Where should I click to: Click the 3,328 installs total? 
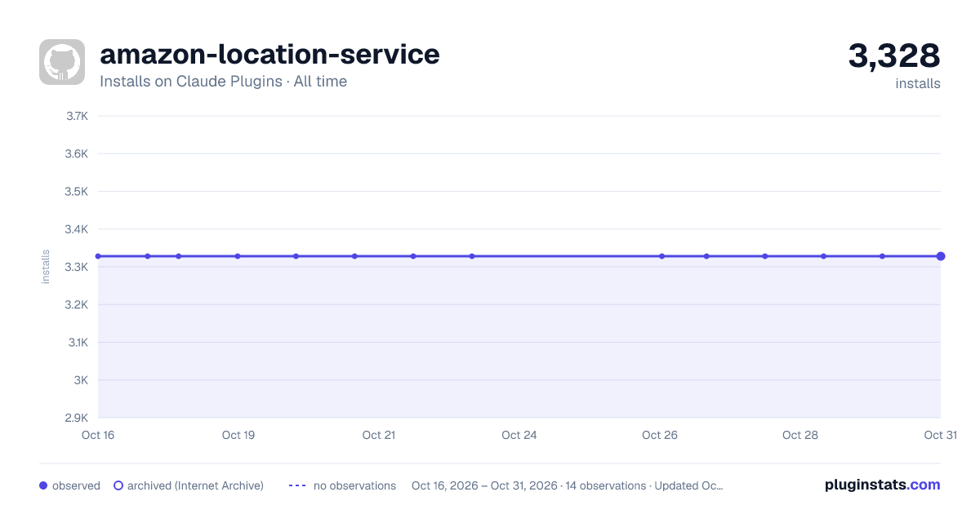pyautogui.click(x=894, y=55)
